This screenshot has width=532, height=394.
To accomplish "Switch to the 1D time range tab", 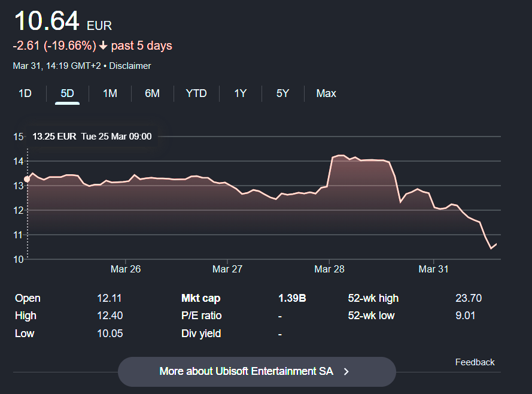I will [25, 93].
